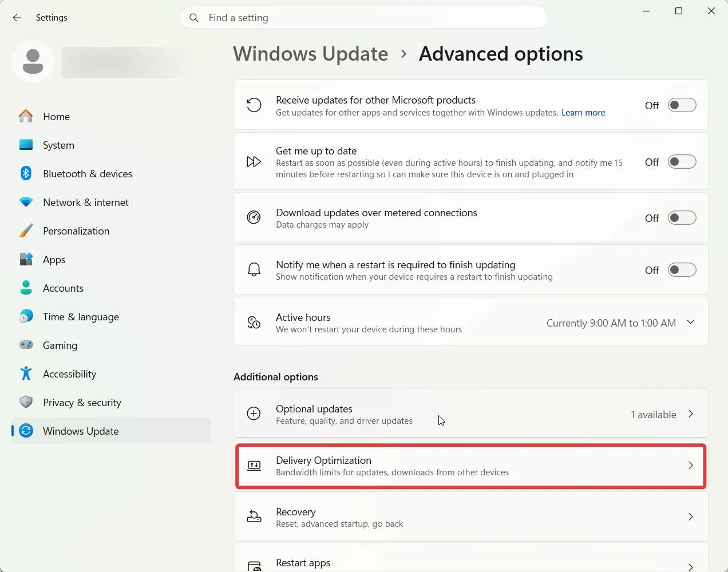This screenshot has height=572, width=728.
Task: Turn on Download updates over metered connections
Action: [x=682, y=218]
